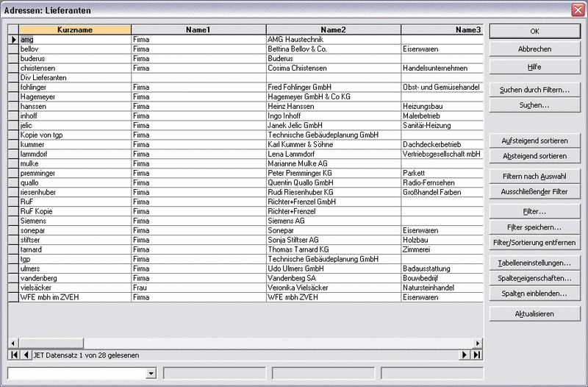
Task: Click Spalten einblenden... button
Action: (535, 294)
